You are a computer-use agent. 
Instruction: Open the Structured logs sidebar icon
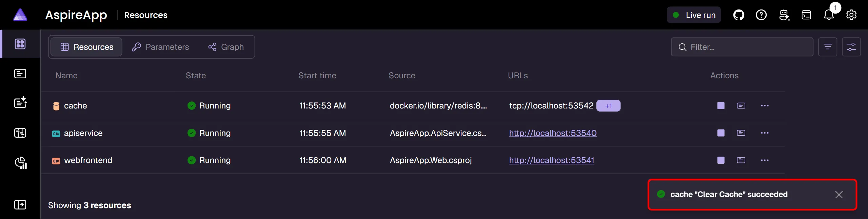click(x=20, y=102)
